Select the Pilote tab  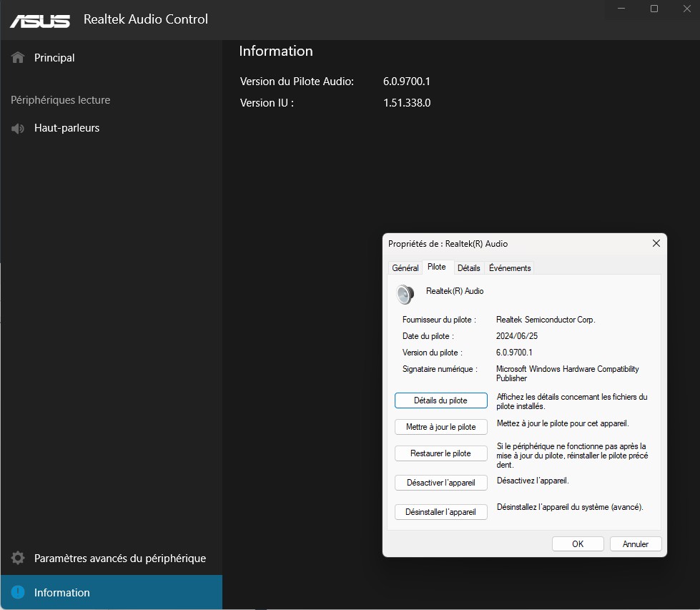click(436, 267)
